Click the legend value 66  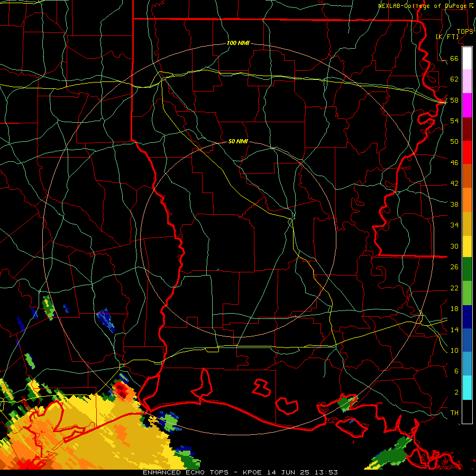click(454, 58)
